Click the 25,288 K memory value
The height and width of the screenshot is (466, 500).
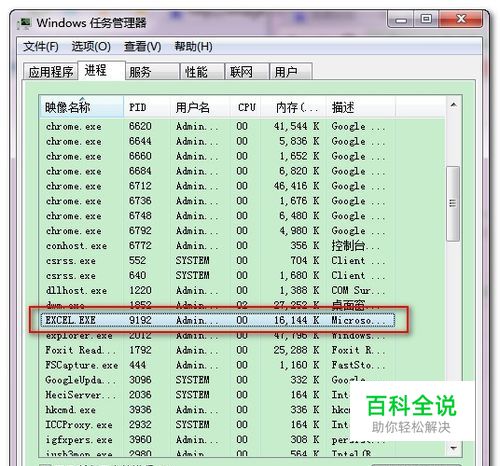coord(296,350)
